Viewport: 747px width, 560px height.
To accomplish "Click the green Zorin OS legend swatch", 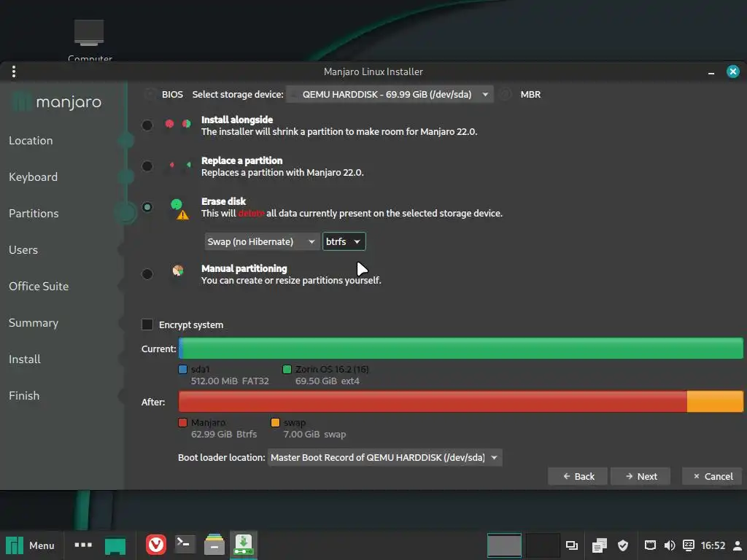I will click(x=287, y=370).
